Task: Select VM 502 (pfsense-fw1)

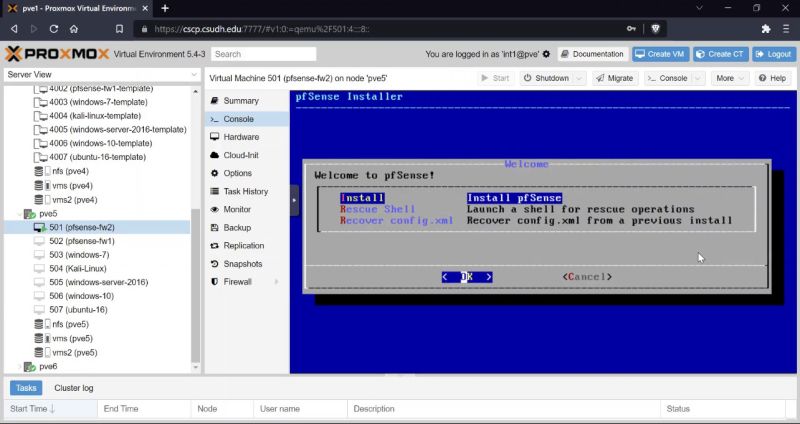Action: 82,241
